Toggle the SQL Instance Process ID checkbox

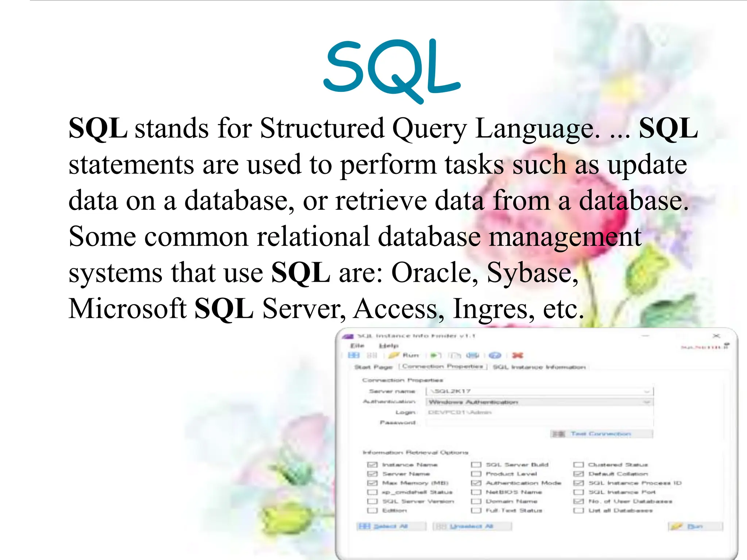point(578,483)
